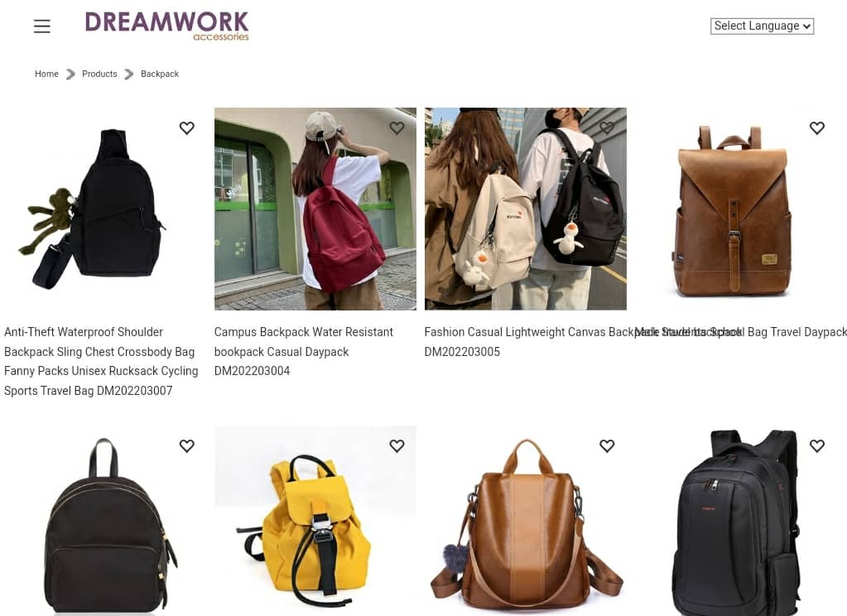Screen dimensions: 847x616
Task: Open the red backpack product photo
Action: click(x=315, y=209)
